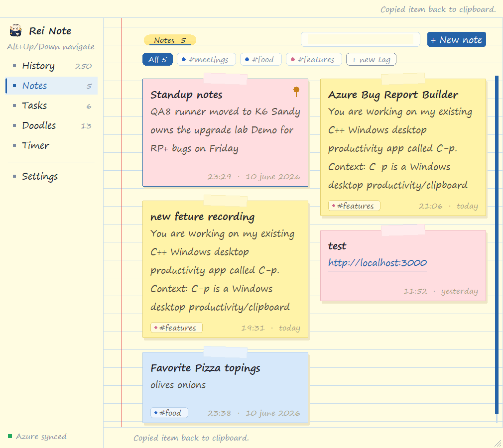503x448 pixels.
Task: Select the Notes 5 tab header
Action: 170,40
